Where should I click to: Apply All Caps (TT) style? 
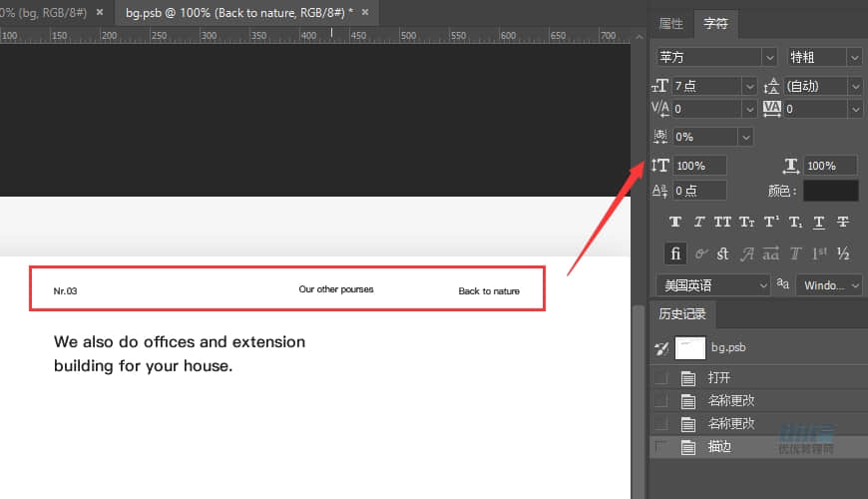coord(722,222)
